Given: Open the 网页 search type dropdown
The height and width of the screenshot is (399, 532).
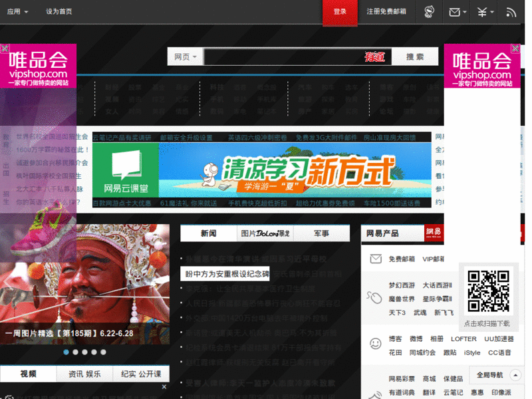Looking at the screenshot, I should tap(186, 57).
